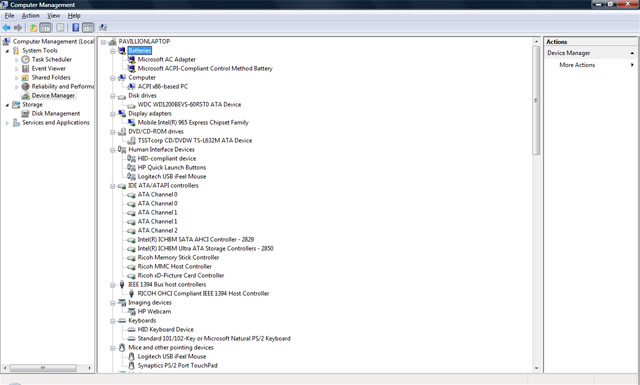Select Disk Management in the console tree
Screen dimensions: 640x385
[x=56, y=113]
